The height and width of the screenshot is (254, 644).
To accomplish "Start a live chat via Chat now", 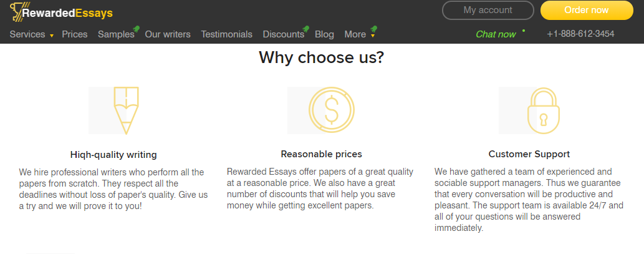I will click(496, 34).
